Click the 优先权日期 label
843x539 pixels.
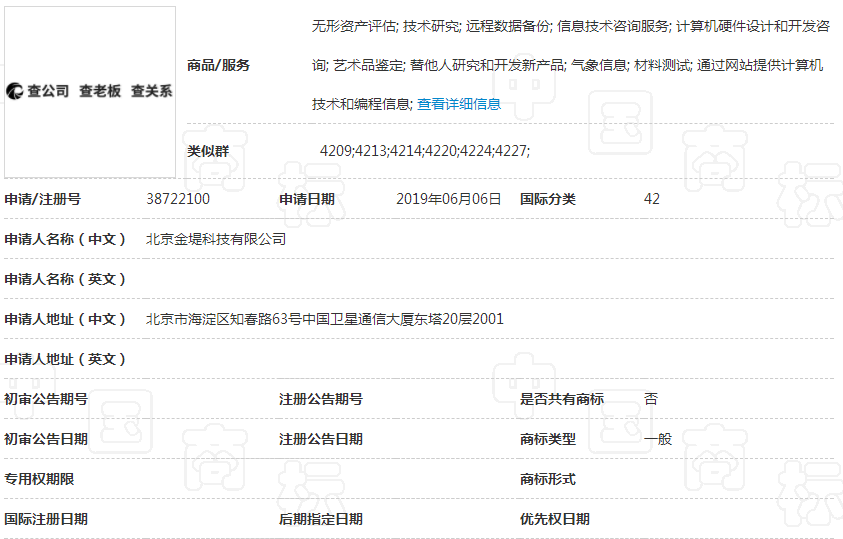tap(554, 519)
